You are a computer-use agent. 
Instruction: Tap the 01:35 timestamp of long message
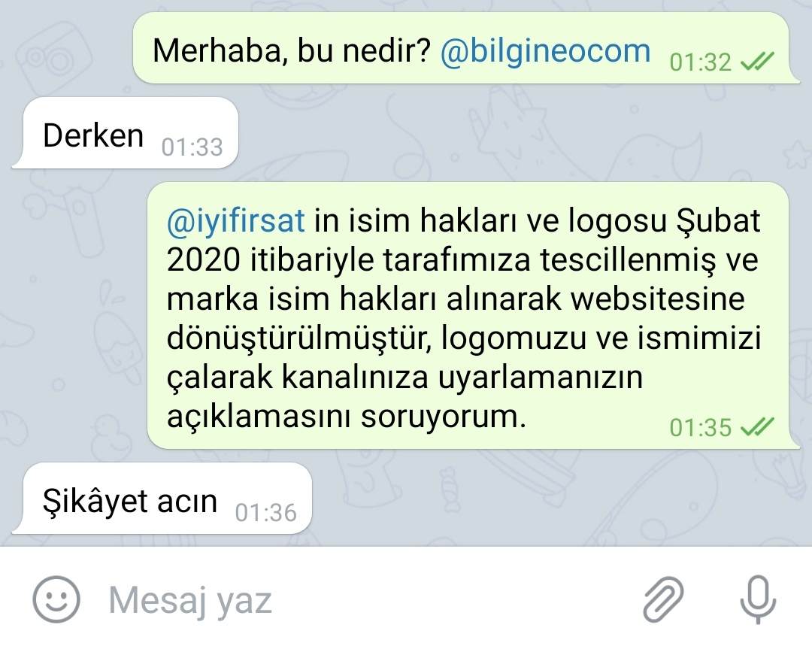click(701, 428)
